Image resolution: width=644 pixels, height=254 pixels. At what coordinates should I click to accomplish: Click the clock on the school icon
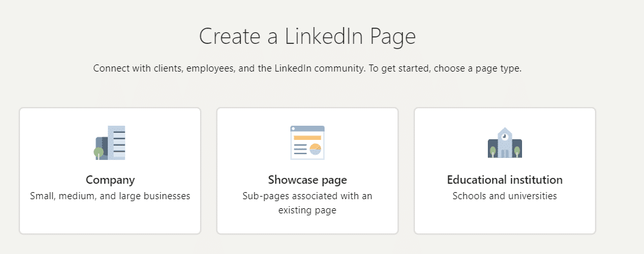[505, 135]
